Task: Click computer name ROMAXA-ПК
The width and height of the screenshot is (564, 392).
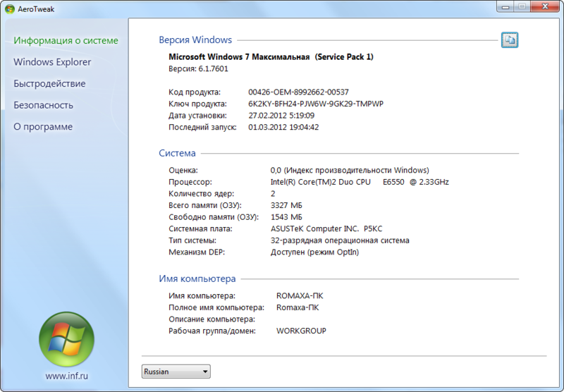Action: 300,296
